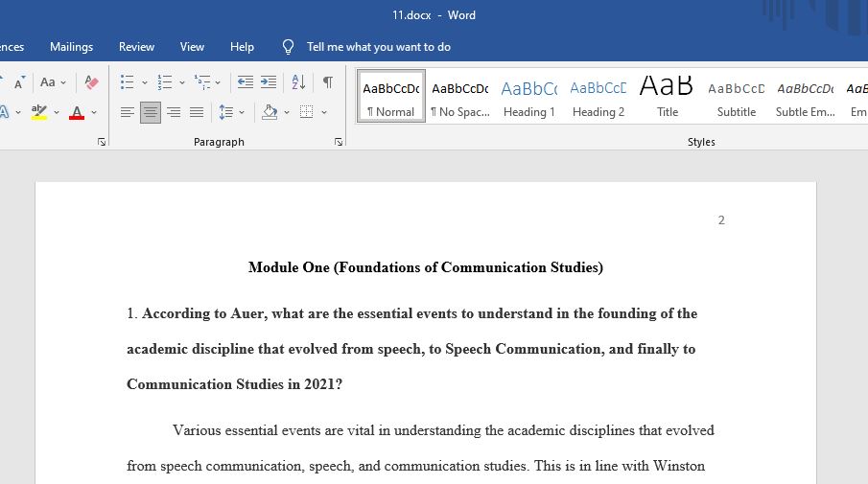Open the Text Highlight Color dropdown arrow
The image size is (868, 484).
click(56, 112)
